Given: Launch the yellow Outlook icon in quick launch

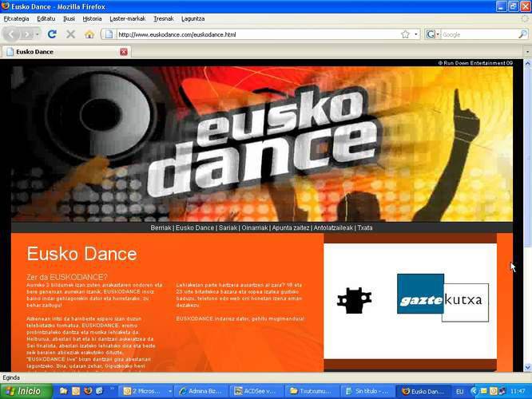Looking at the screenshot, I should point(76,391).
